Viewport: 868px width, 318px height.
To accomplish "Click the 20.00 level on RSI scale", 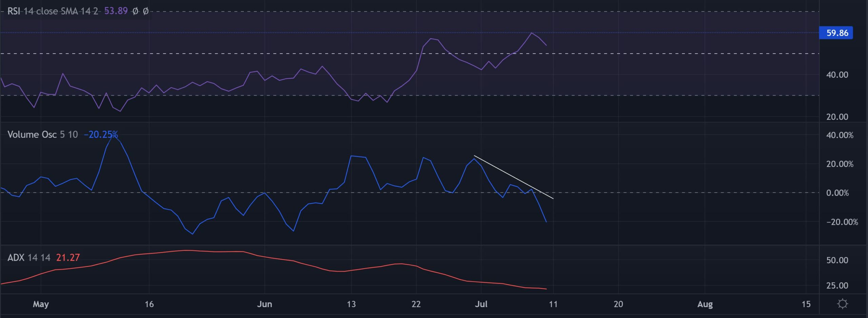I will [837, 117].
